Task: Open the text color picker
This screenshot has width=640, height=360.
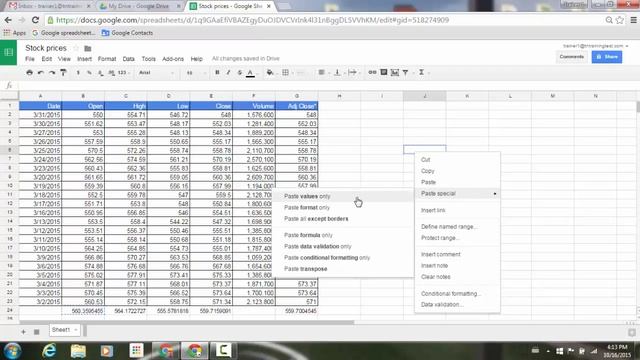Action: [x=251, y=73]
